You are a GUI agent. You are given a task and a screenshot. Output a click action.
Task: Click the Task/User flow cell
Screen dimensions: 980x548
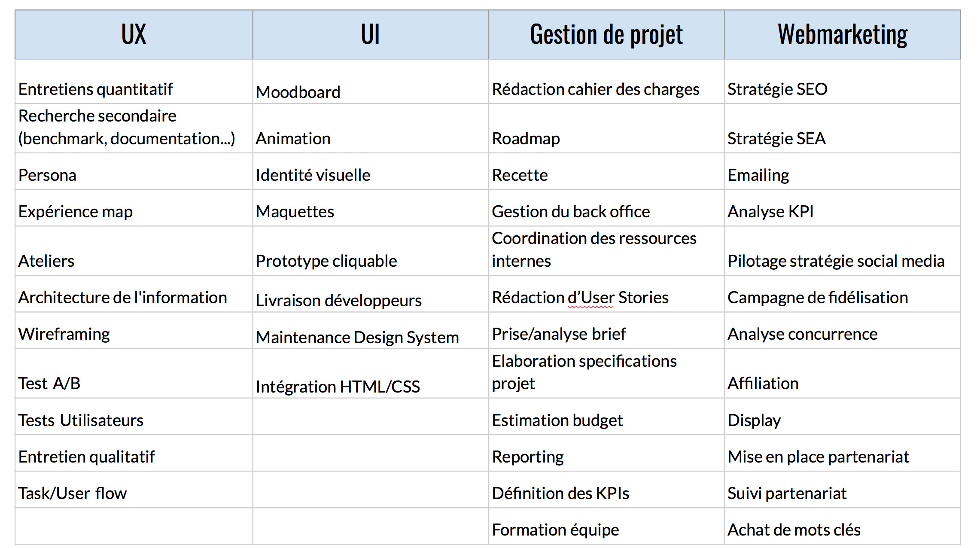coord(134,490)
